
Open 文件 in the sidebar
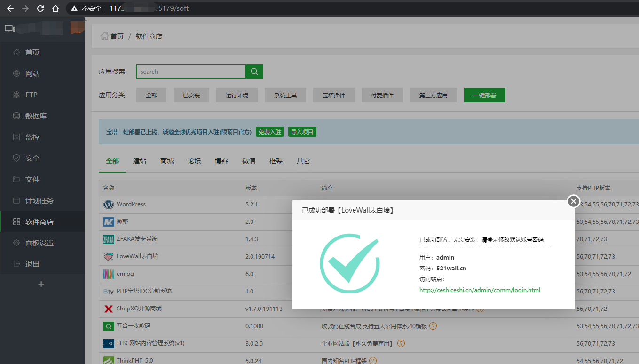click(42, 179)
